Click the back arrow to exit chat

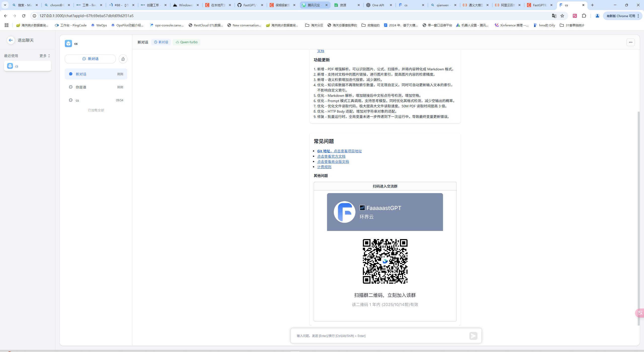11,40
